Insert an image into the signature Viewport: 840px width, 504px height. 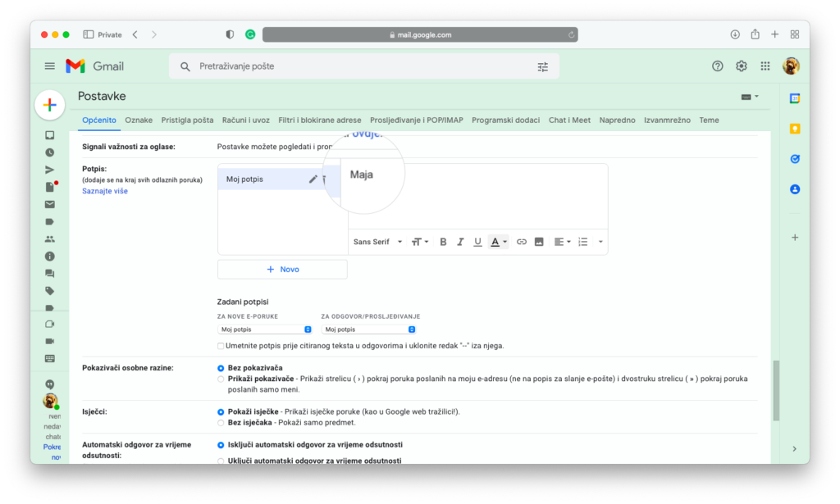click(539, 242)
